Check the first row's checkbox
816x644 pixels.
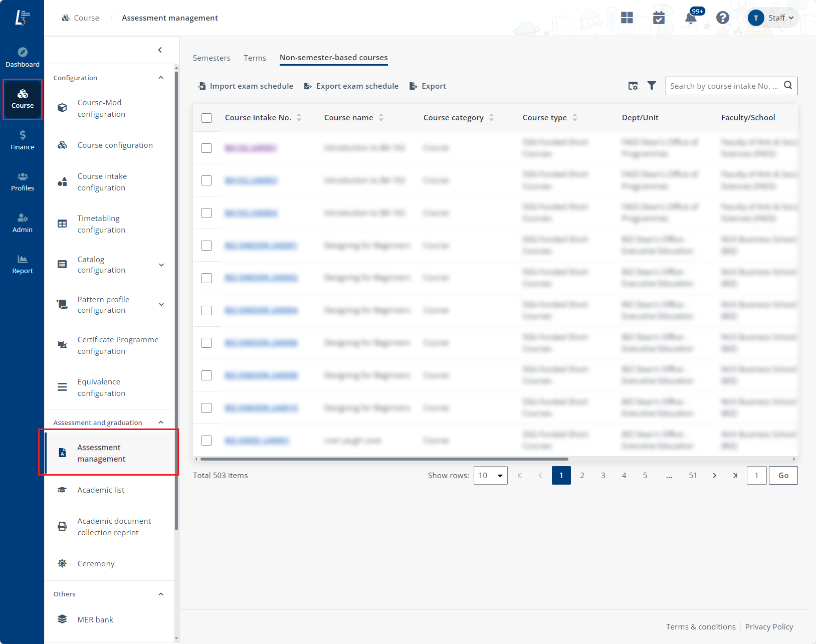click(x=207, y=148)
